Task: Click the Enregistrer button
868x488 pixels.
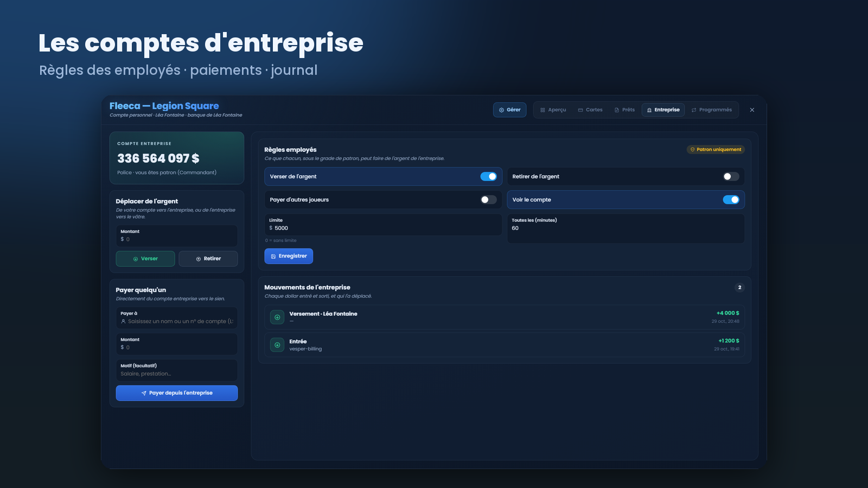Action: tap(289, 256)
